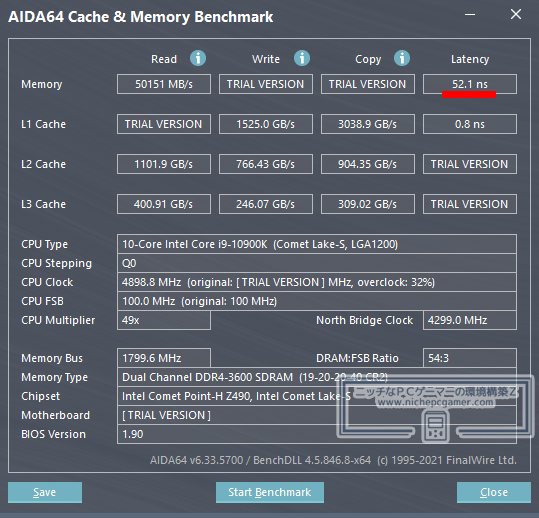Click the CPU Type label
The width and height of the screenshot is (539, 518).
[x=44, y=244]
